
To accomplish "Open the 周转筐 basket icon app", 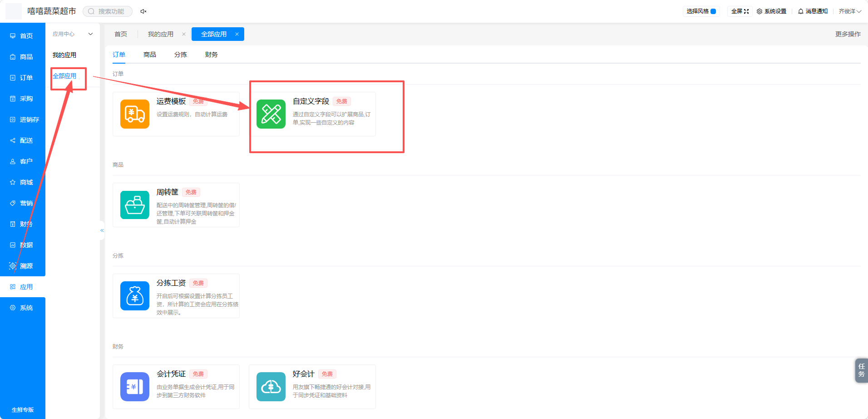I will 135,205.
